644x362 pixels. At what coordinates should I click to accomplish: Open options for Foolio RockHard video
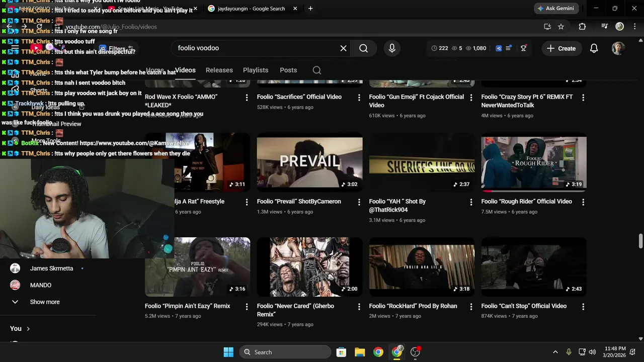point(471,307)
